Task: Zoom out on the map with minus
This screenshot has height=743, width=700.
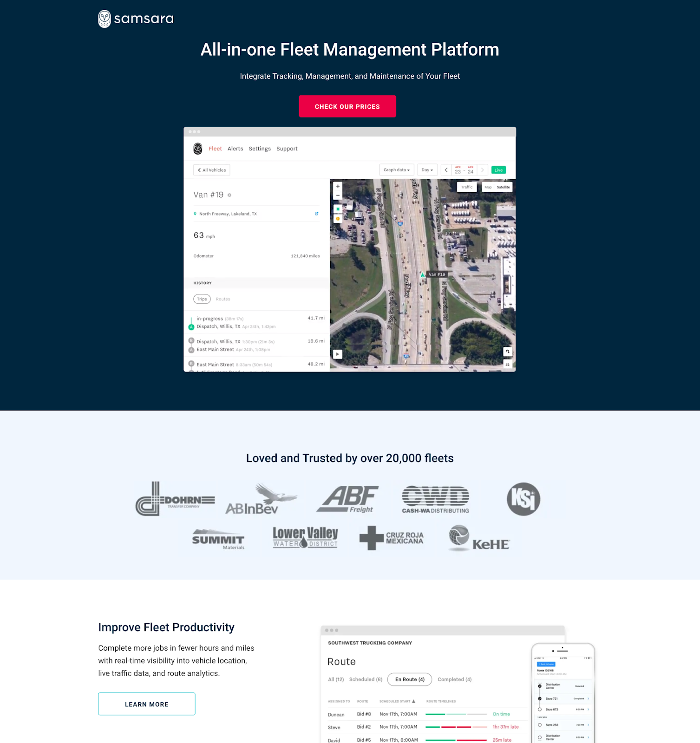Action: point(338,196)
